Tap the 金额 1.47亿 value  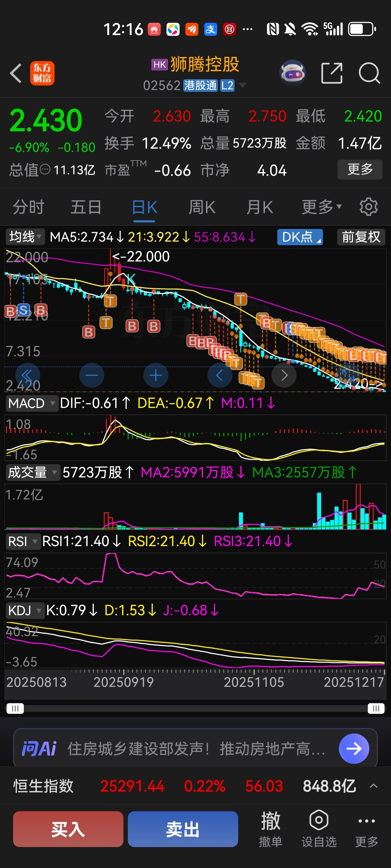point(360,143)
